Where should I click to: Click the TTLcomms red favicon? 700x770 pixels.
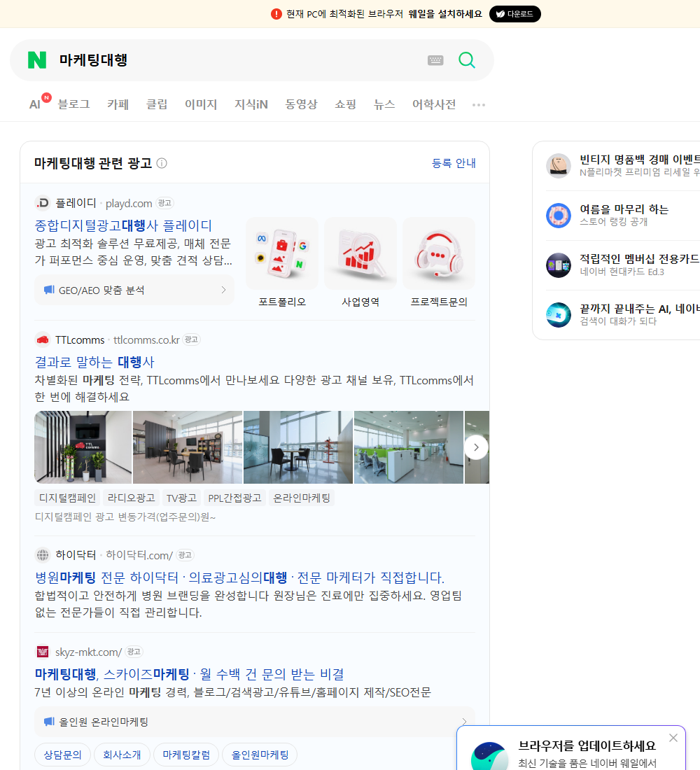coord(43,339)
